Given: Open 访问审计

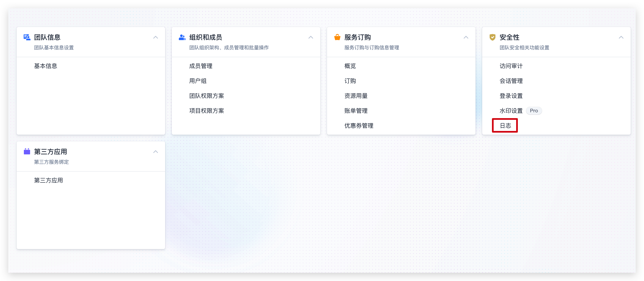Looking at the screenshot, I should click(511, 66).
